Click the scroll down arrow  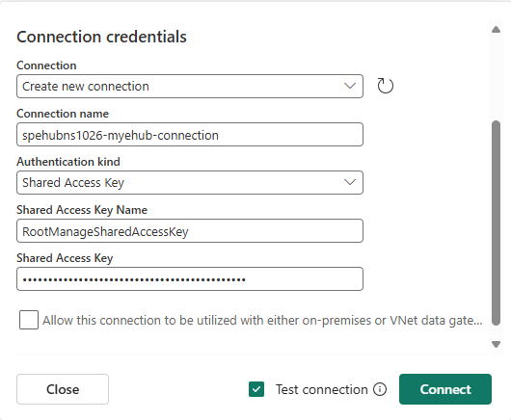(x=496, y=344)
